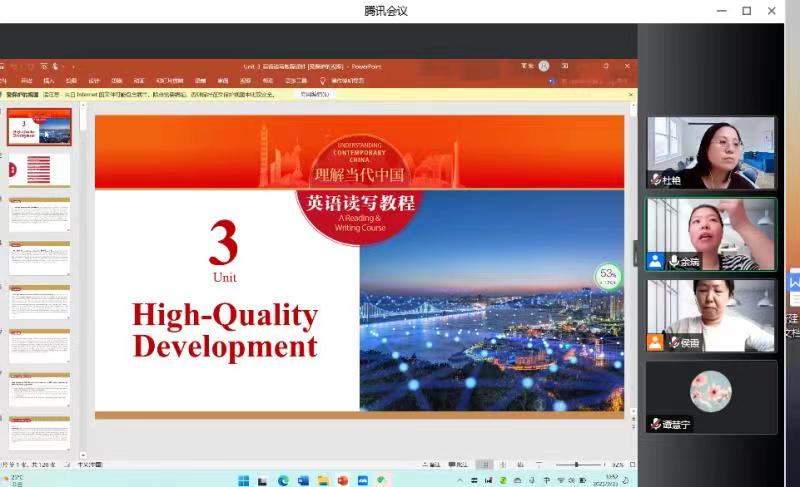Click the 53% floating accelerator ball
The height and width of the screenshot is (487, 800).
click(x=608, y=276)
